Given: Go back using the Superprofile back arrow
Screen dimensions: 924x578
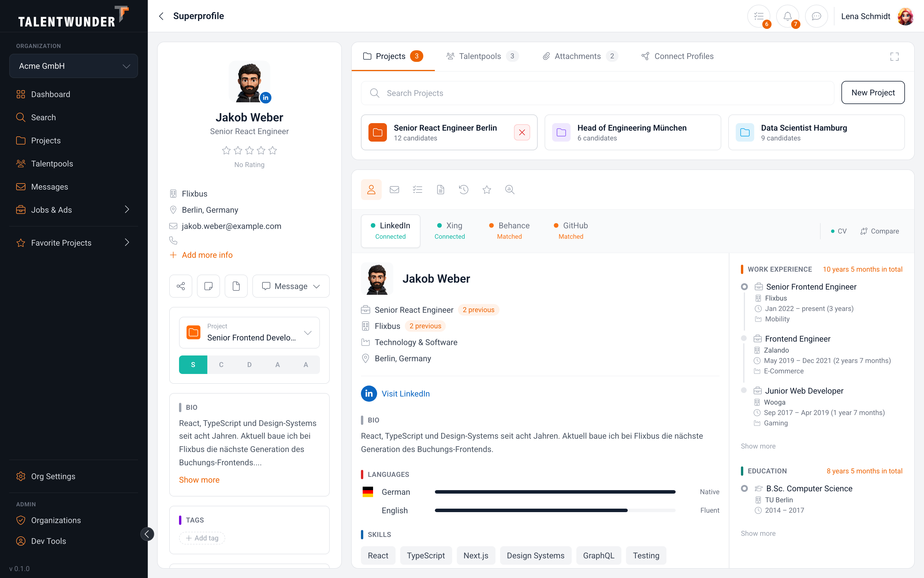Looking at the screenshot, I should pyautogui.click(x=161, y=16).
